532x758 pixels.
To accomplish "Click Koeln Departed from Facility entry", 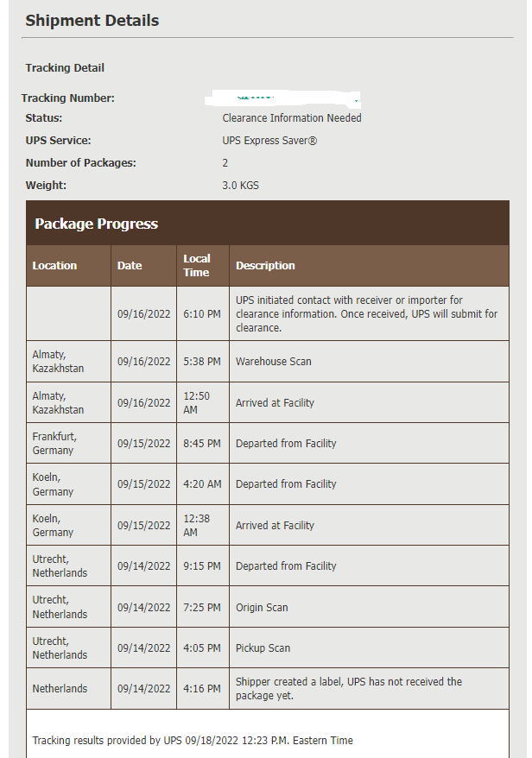I will pyautogui.click(x=286, y=484).
